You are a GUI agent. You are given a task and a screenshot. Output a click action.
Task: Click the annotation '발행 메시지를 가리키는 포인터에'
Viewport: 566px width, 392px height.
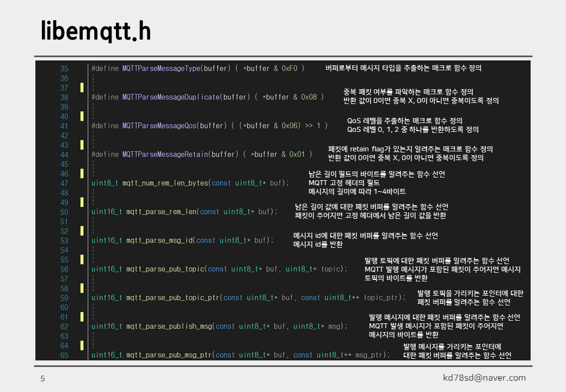tap(452, 346)
